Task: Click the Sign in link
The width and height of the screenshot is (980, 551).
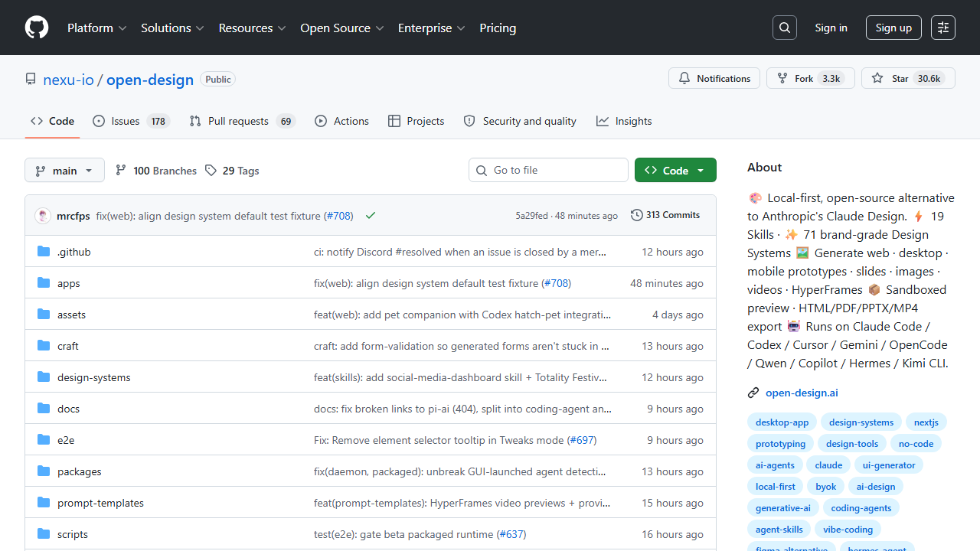Action: tap(831, 28)
